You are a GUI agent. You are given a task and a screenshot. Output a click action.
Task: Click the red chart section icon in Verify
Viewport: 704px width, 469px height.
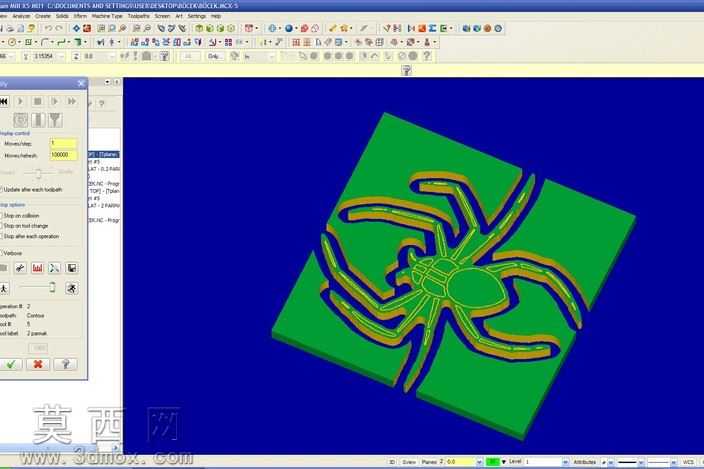click(x=37, y=268)
